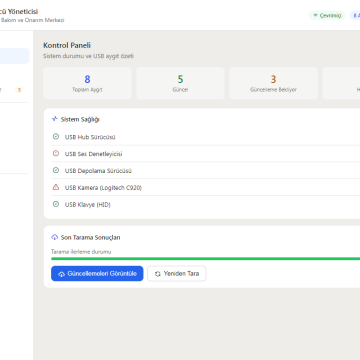Viewport: 360px width, 360px height.
Task: Click the red triangle alert beside USB Kamera
Action: pos(56,187)
